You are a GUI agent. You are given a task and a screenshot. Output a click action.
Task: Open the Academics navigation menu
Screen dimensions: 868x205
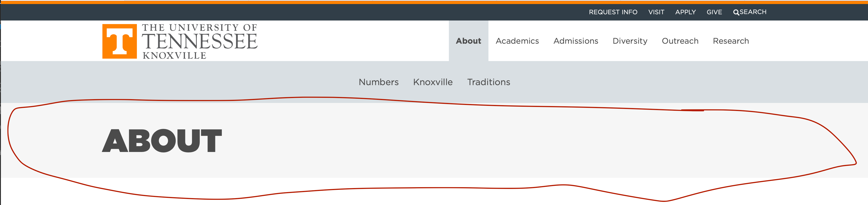pyautogui.click(x=518, y=41)
